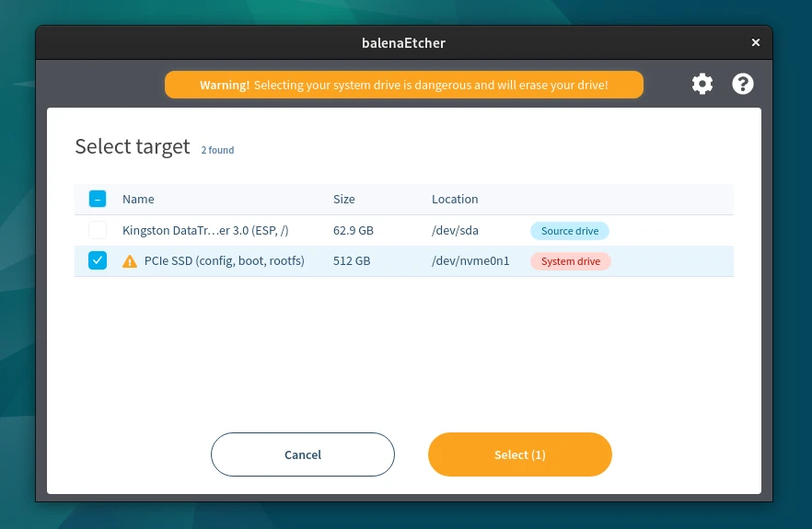The width and height of the screenshot is (812, 529).
Task: Click the 62.9 GB size value
Action: (354, 230)
